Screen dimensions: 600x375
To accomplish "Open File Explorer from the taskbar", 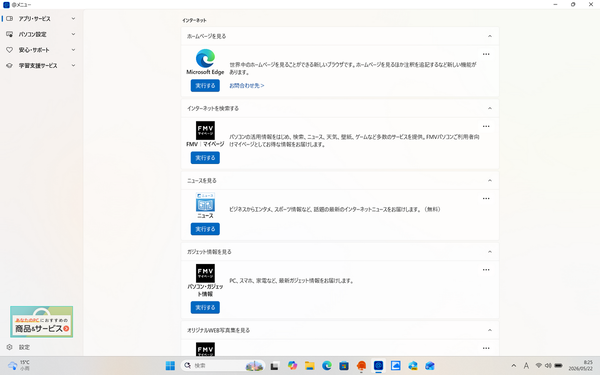I will pyautogui.click(x=310, y=366).
